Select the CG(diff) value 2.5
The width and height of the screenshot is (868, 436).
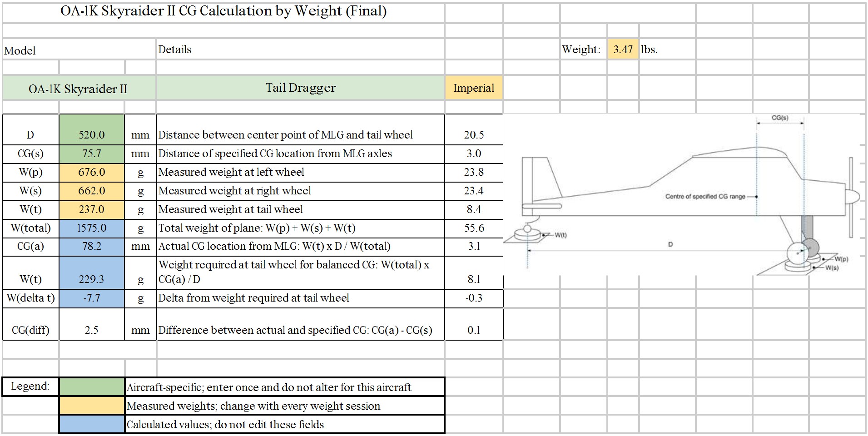pos(91,330)
